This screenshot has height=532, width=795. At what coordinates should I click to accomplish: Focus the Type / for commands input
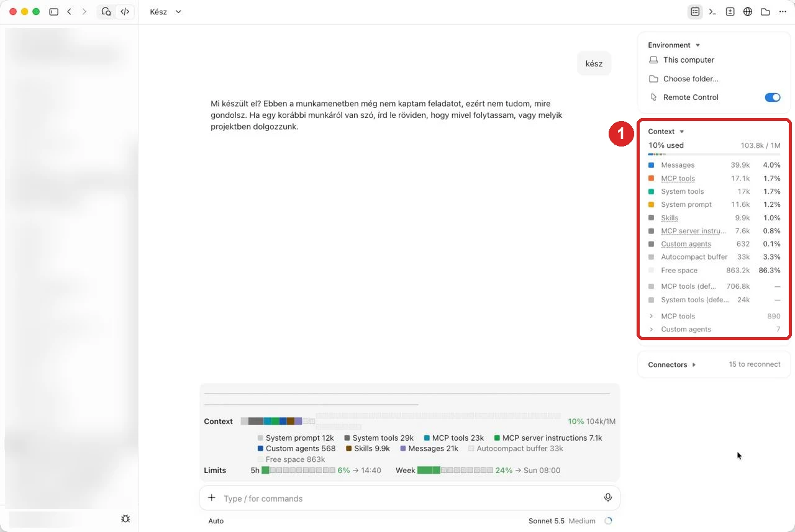(409, 498)
